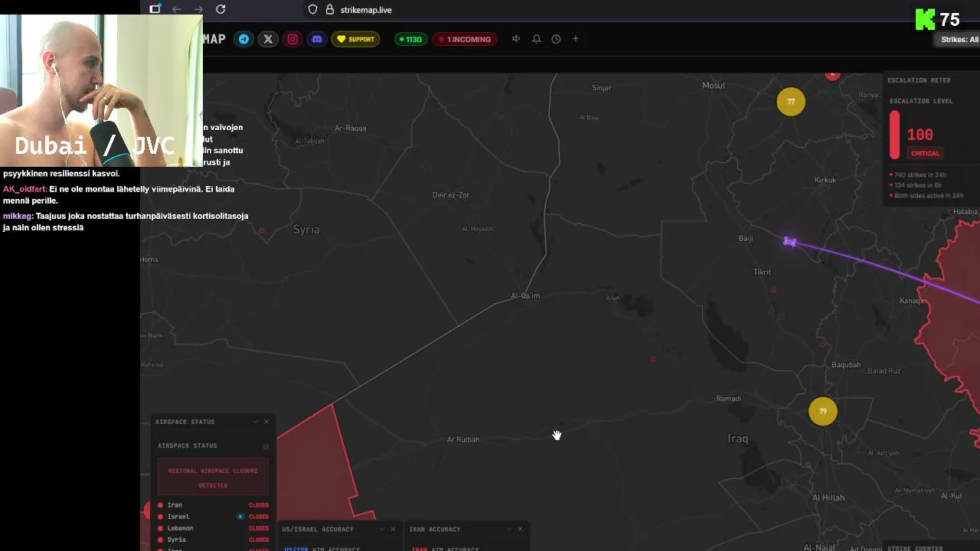
Task: Reload the page with browser refresh icon
Action: (220, 9)
